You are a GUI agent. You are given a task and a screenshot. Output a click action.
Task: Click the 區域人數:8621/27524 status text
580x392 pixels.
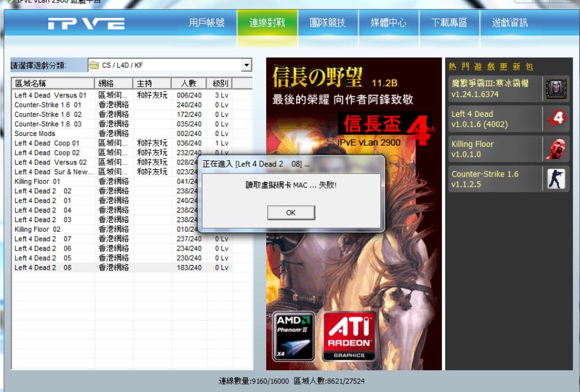[329, 381]
